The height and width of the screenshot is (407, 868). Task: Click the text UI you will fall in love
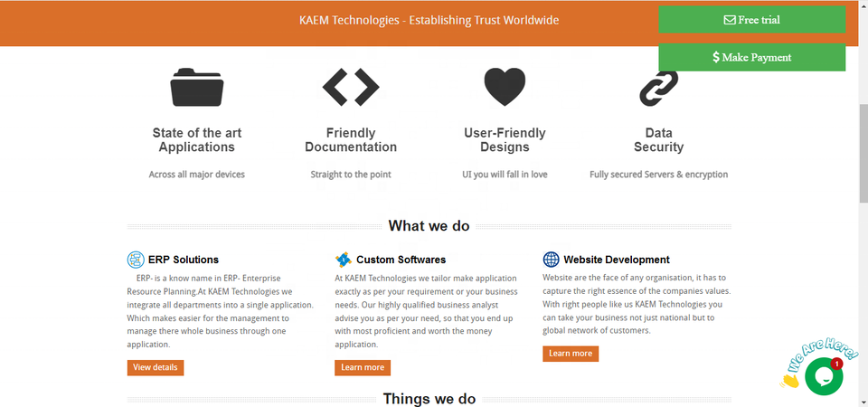point(505,175)
